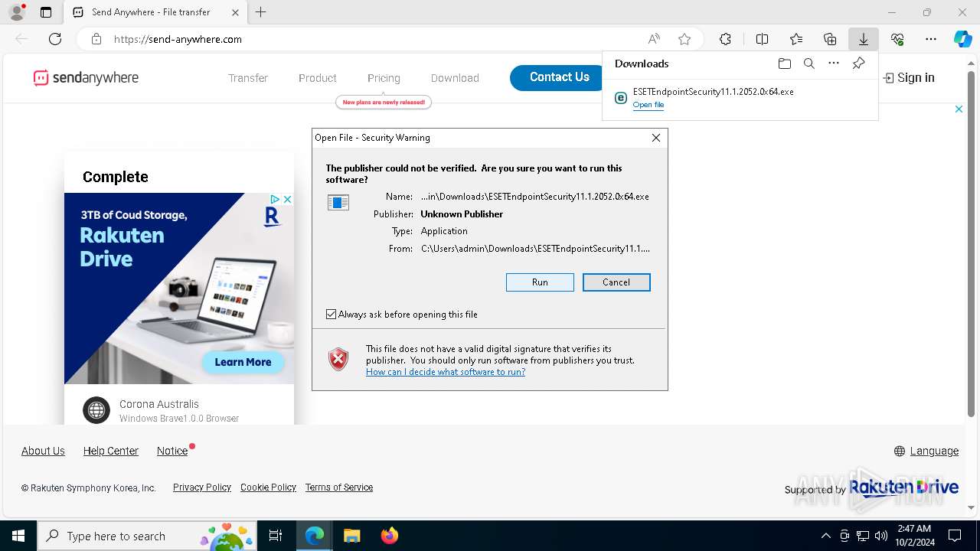Open the Language selector
980x551 pixels.
coord(926,451)
